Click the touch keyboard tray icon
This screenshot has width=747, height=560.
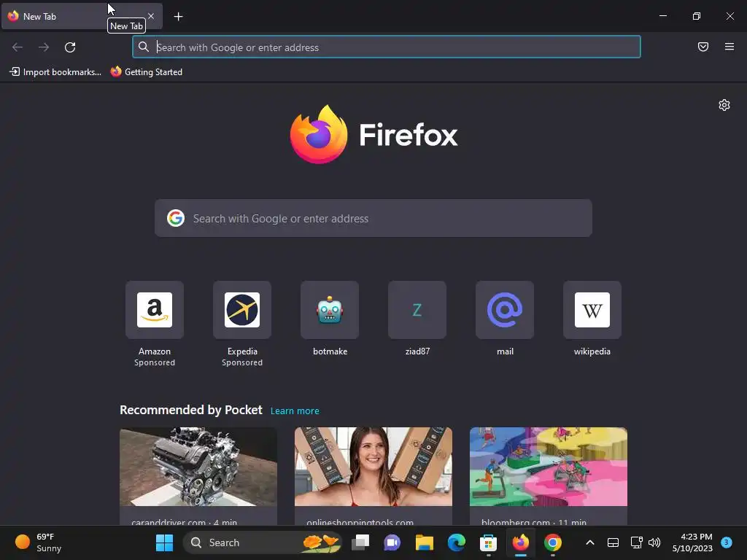pyautogui.click(x=613, y=542)
